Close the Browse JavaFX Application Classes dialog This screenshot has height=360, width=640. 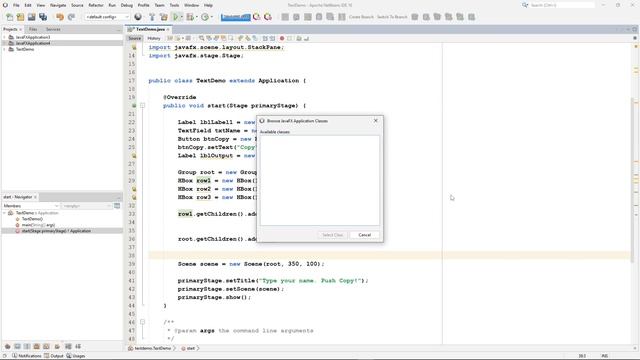(x=376, y=120)
